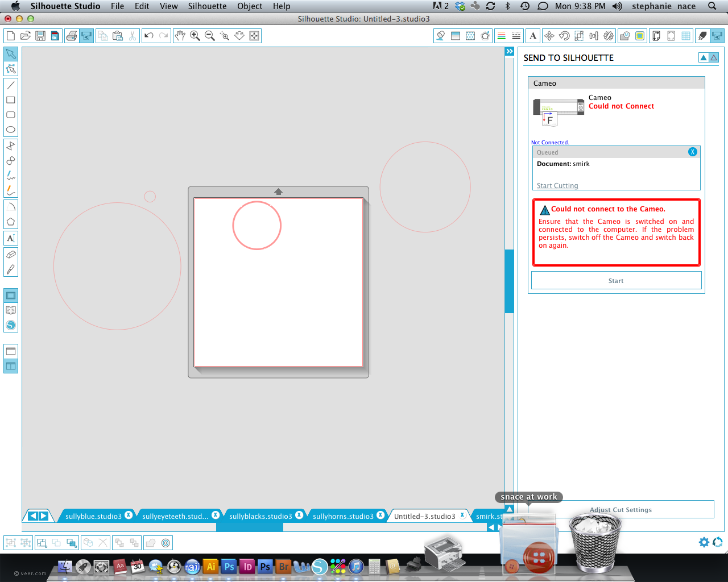728x582 pixels.
Task: Open the Replicate panel
Action: tap(609, 36)
